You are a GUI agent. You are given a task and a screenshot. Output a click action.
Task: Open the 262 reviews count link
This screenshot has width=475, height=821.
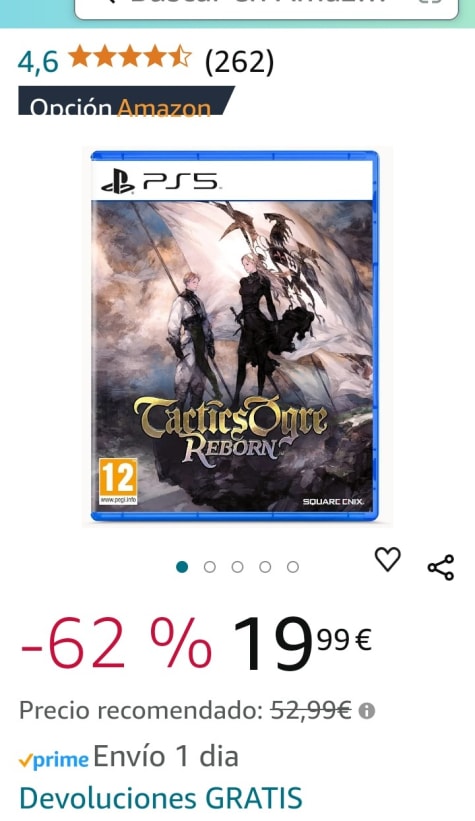pos(239,62)
